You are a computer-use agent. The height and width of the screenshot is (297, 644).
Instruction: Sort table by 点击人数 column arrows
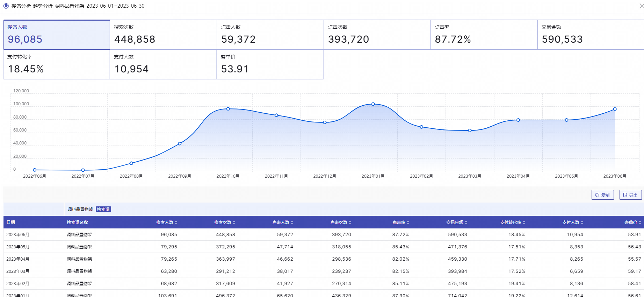[292, 222]
